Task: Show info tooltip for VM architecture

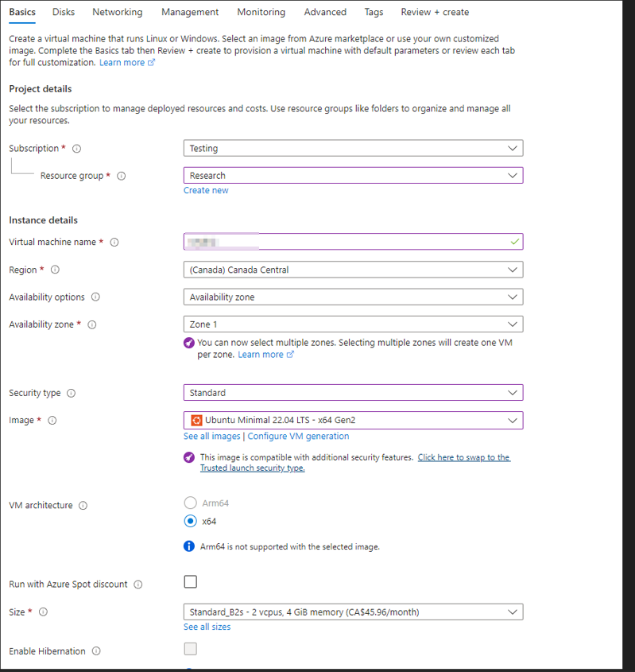Action: pos(83,505)
